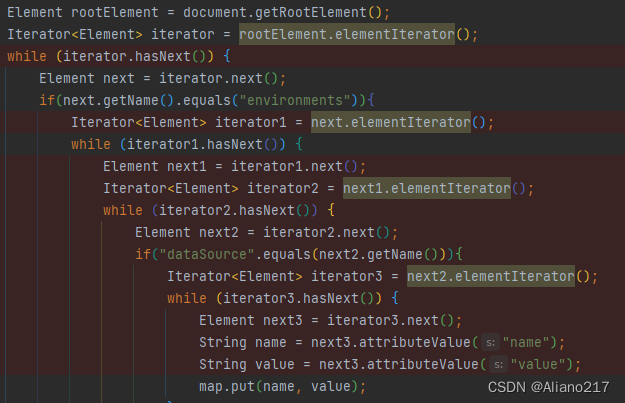Viewport: 625px width, 403px height.
Task: Place cursor on "environments" string literal
Action: [295, 100]
